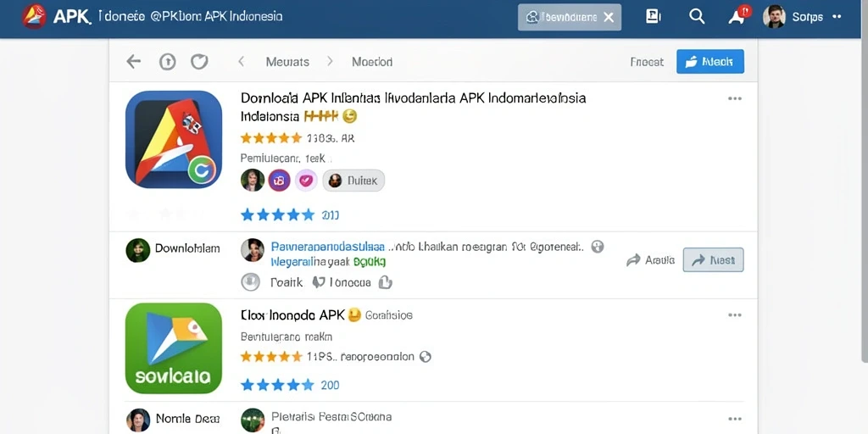Click the globe icon after comment text
The width and height of the screenshot is (868, 434).
point(598,247)
